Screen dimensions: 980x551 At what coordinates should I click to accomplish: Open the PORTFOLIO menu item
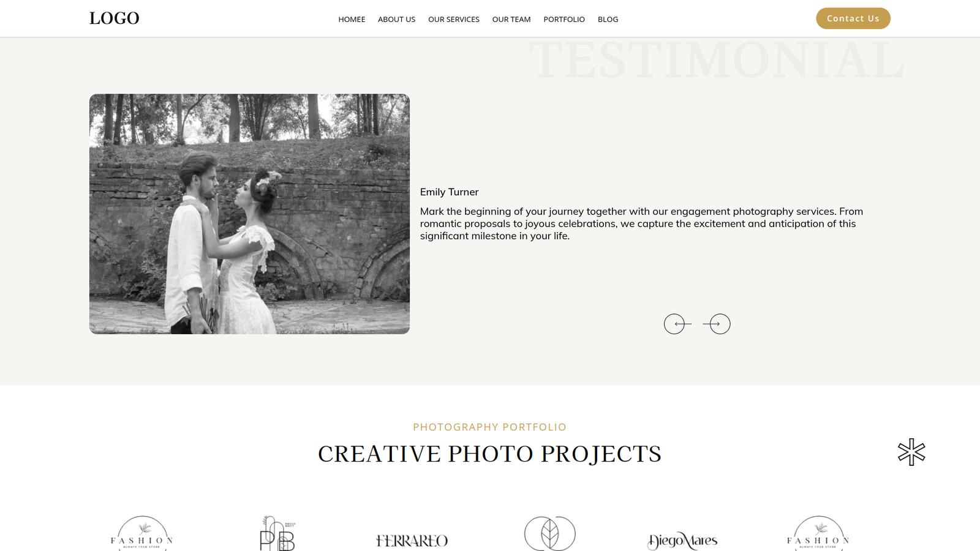click(564, 20)
